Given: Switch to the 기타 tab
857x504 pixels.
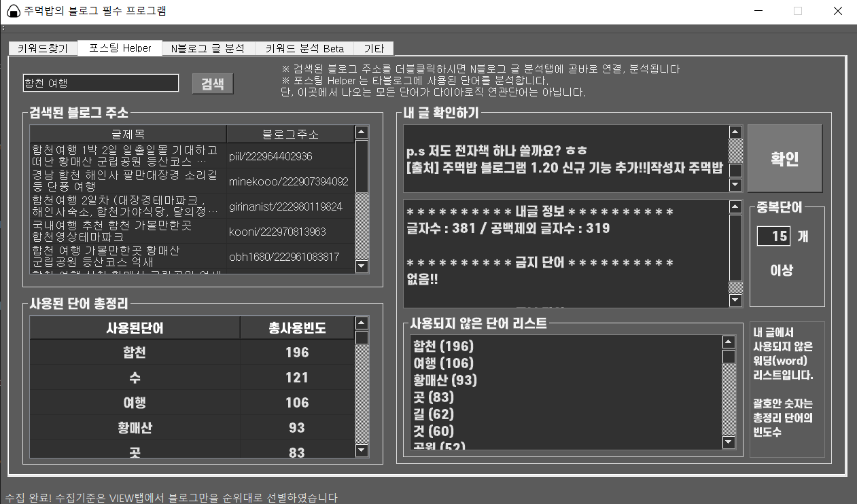Looking at the screenshot, I should click(374, 48).
